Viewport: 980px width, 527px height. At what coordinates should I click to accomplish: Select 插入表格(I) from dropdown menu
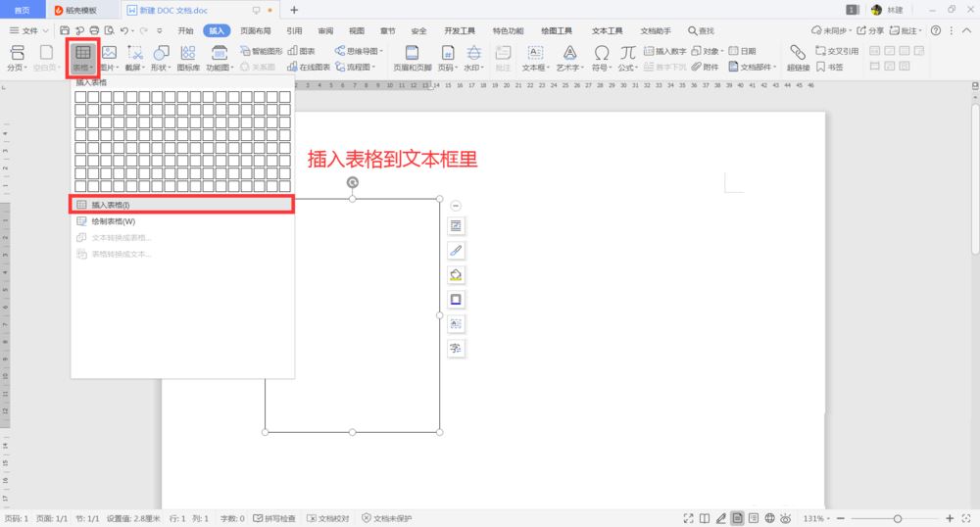tap(181, 205)
